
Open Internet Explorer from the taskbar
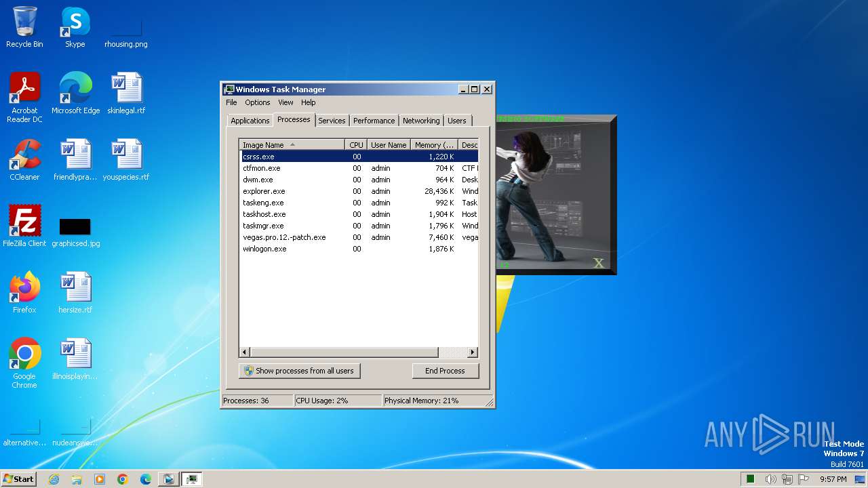click(54, 479)
